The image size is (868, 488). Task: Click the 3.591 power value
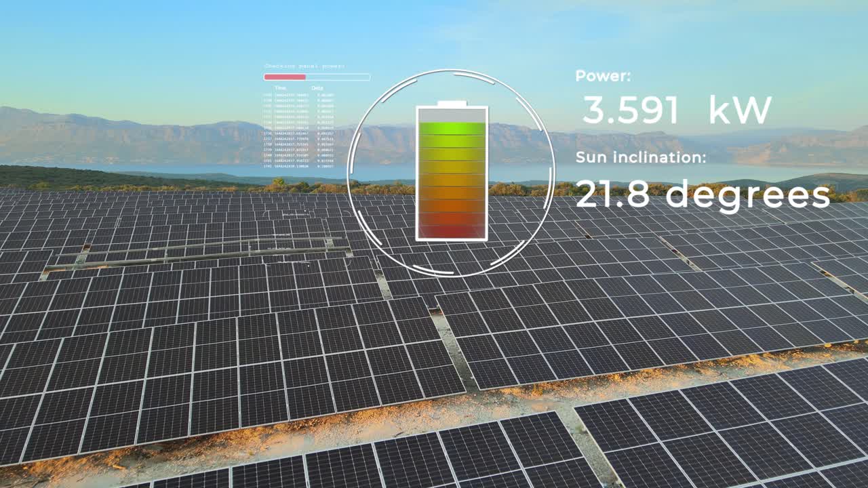point(630,110)
